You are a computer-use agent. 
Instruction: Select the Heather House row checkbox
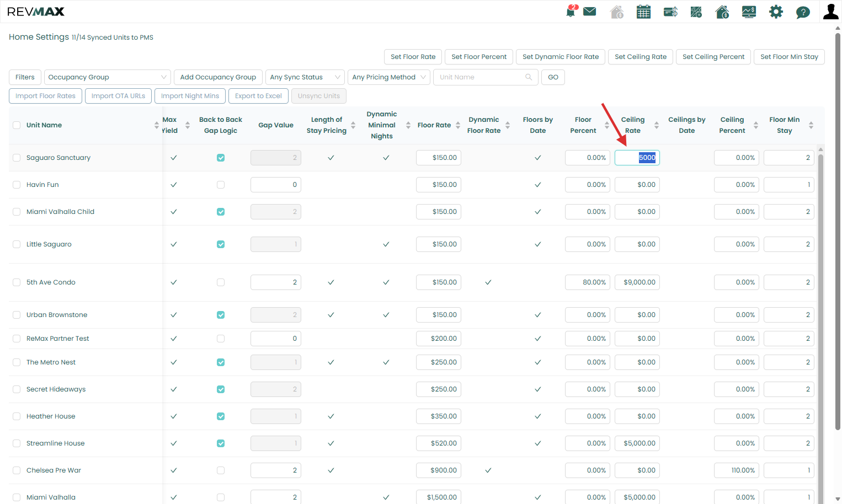coord(17,416)
